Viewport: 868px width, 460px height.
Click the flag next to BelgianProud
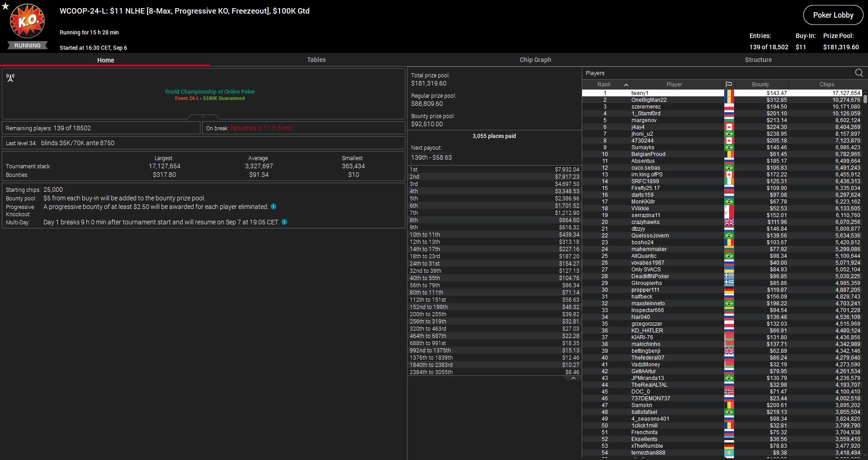coord(729,154)
